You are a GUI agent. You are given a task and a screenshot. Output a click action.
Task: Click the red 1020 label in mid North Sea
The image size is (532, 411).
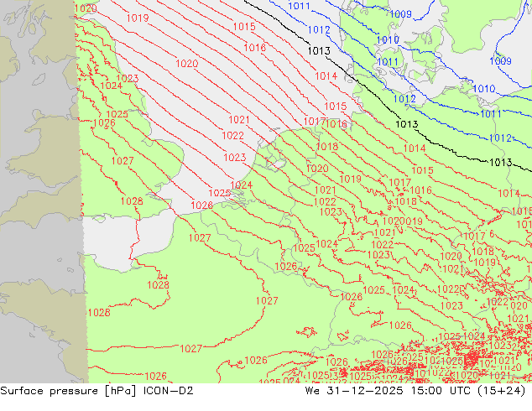(187, 64)
